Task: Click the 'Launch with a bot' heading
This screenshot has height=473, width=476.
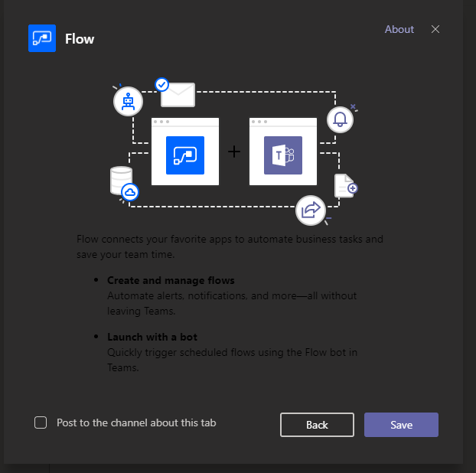Action: click(152, 337)
